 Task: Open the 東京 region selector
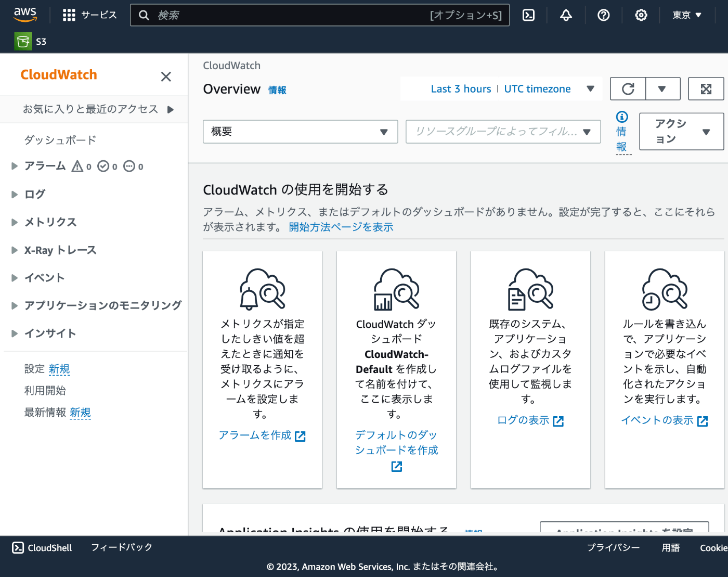point(687,15)
